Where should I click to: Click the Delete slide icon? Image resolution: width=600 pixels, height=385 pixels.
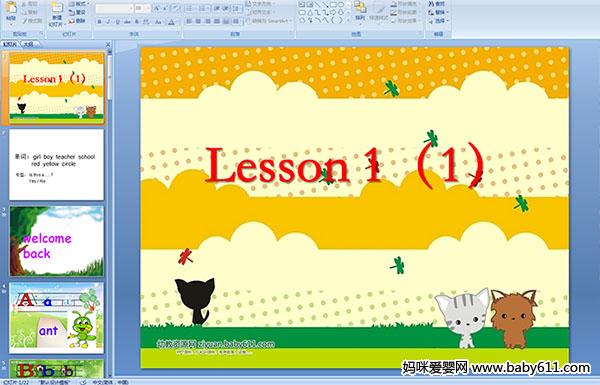coord(72,21)
